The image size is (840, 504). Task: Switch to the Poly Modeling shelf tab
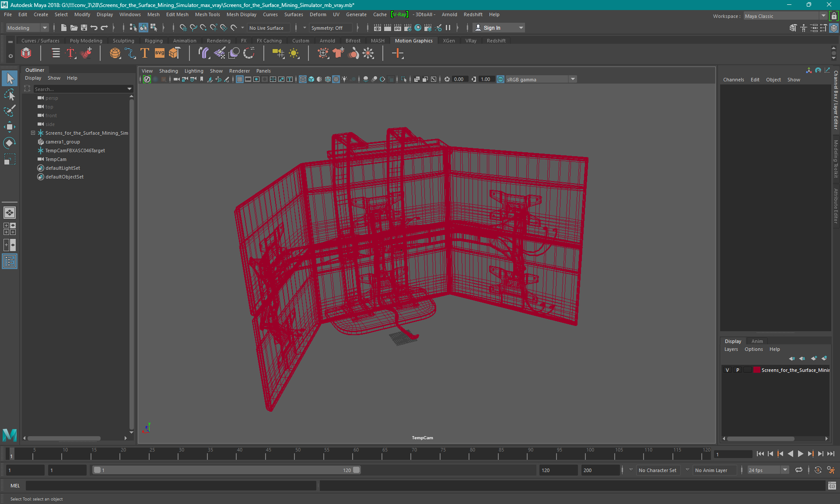[x=86, y=41]
